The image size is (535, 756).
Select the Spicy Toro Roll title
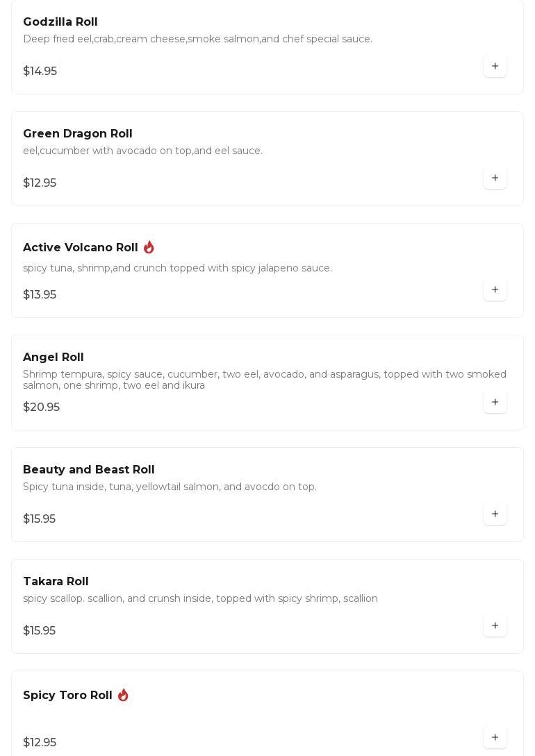[67, 696]
